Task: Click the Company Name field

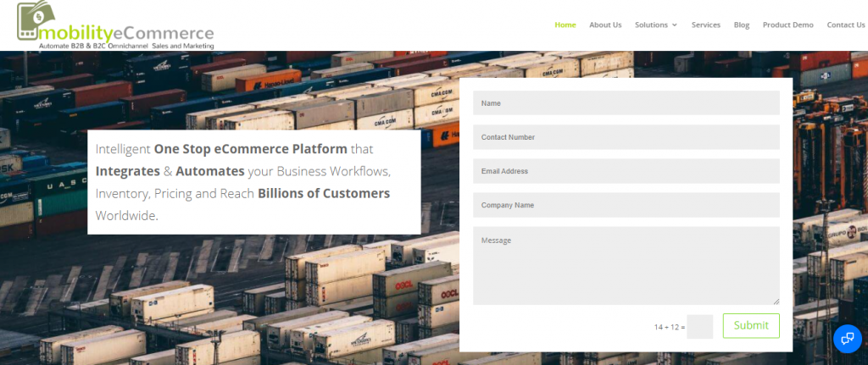Action: (626, 205)
